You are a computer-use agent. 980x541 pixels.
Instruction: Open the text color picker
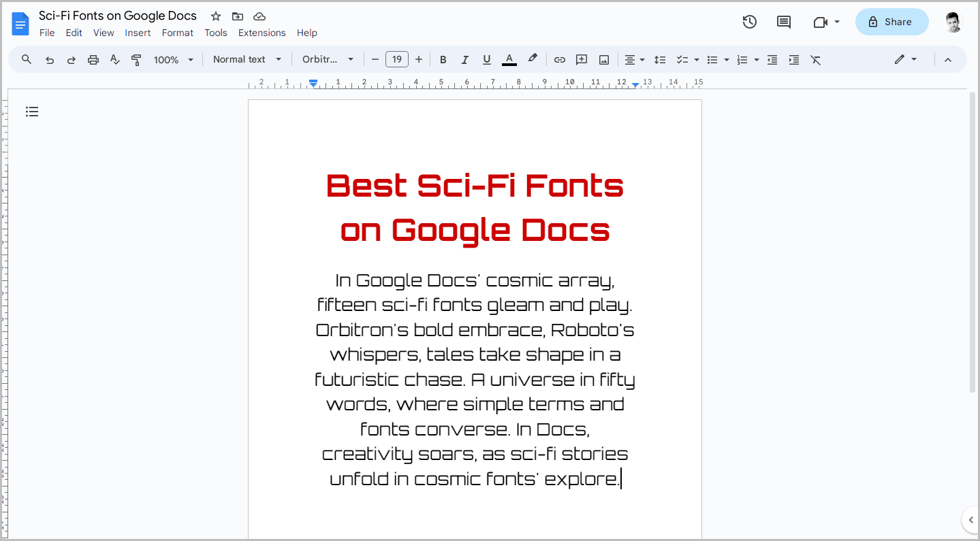pyautogui.click(x=509, y=59)
